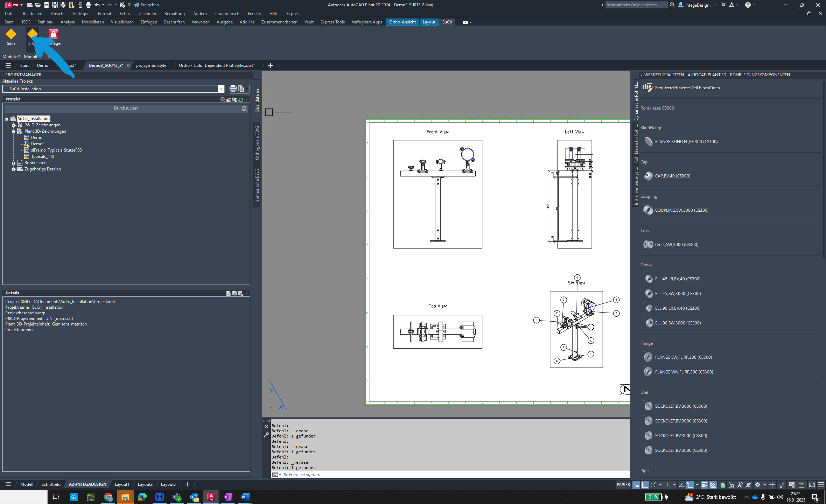Screen dimensions: 826x504
Task: Select the Layout tab in ribbon
Action: tap(429, 22)
